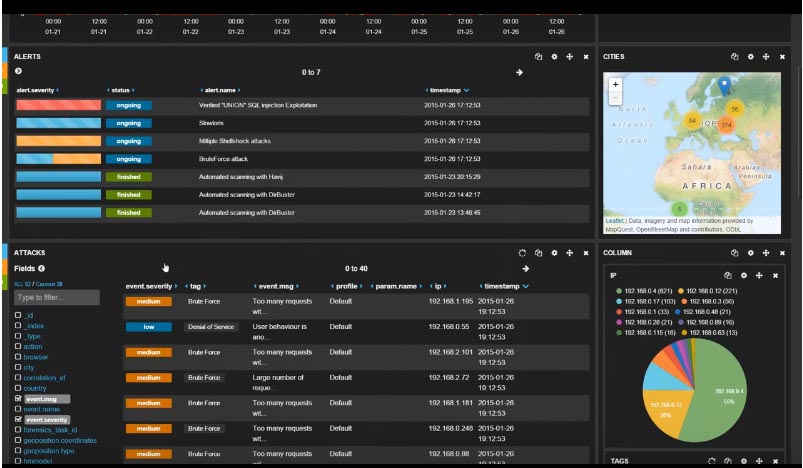Click Attacks panel configure gear icon
803x468 pixels.
click(x=554, y=253)
